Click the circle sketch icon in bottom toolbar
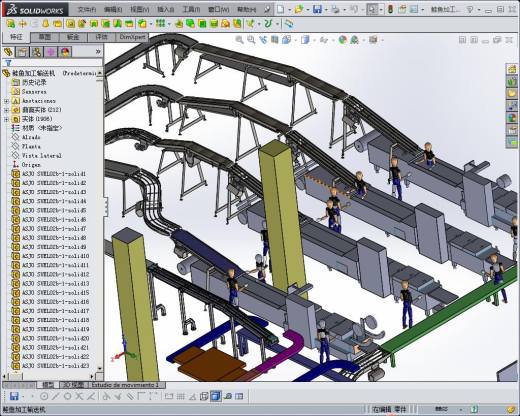The image size is (520, 416). pos(44,396)
